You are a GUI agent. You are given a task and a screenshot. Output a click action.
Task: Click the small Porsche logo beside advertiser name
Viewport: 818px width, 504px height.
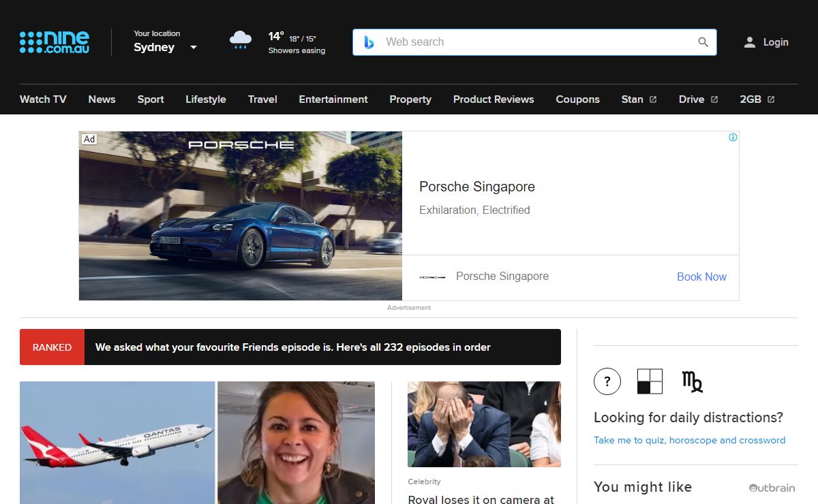point(432,277)
